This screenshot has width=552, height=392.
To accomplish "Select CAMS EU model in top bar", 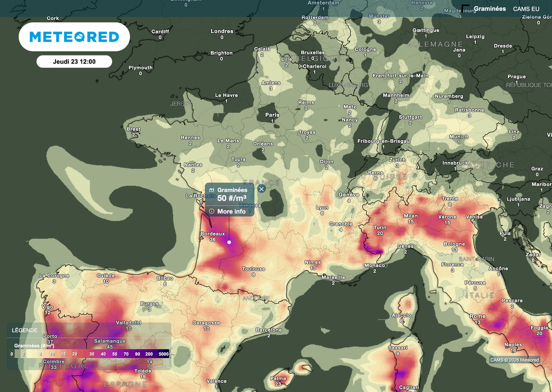I will click(x=526, y=9).
